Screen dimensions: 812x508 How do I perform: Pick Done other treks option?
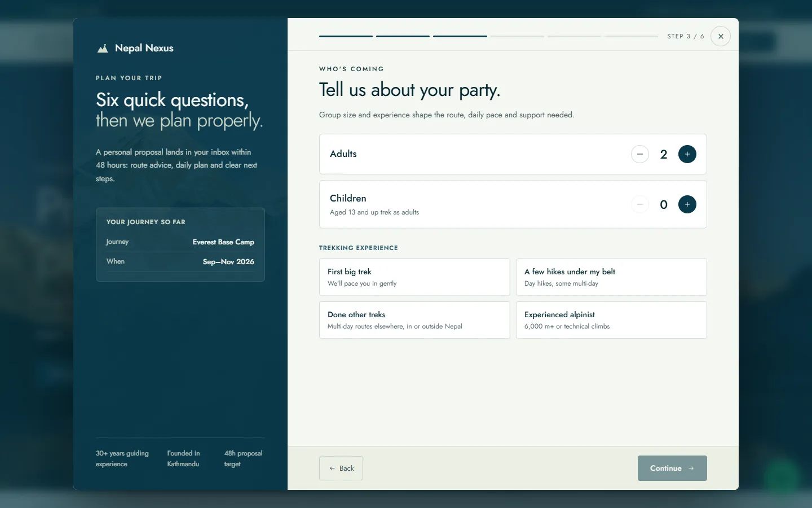[x=414, y=320]
